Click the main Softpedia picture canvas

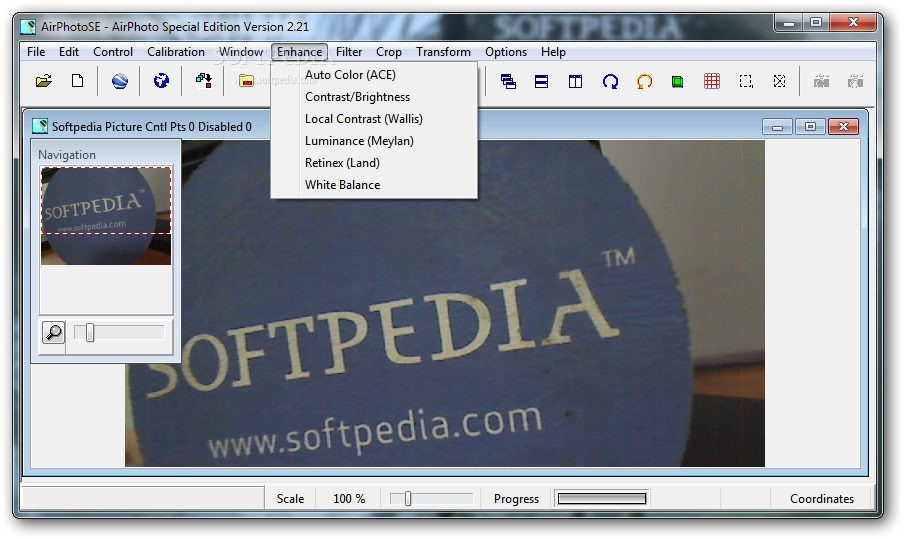pyautogui.click(x=445, y=303)
